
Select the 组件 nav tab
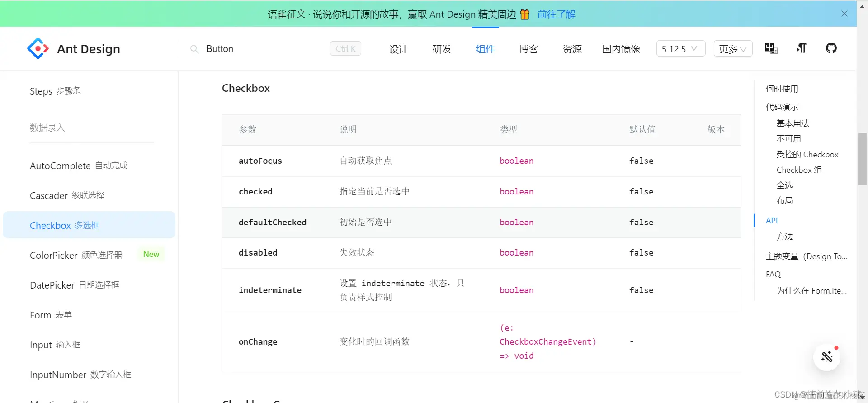(x=485, y=49)
